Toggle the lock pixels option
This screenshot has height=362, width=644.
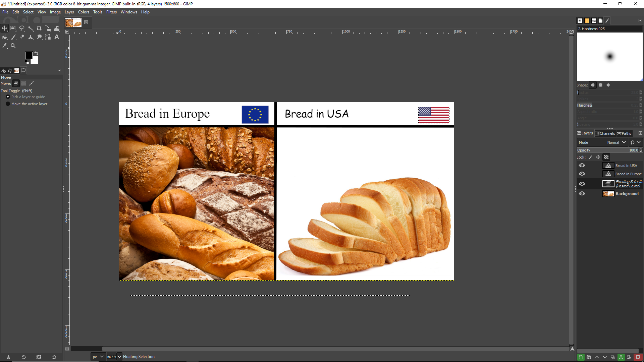pyautogui.click(x=590, y=157)
